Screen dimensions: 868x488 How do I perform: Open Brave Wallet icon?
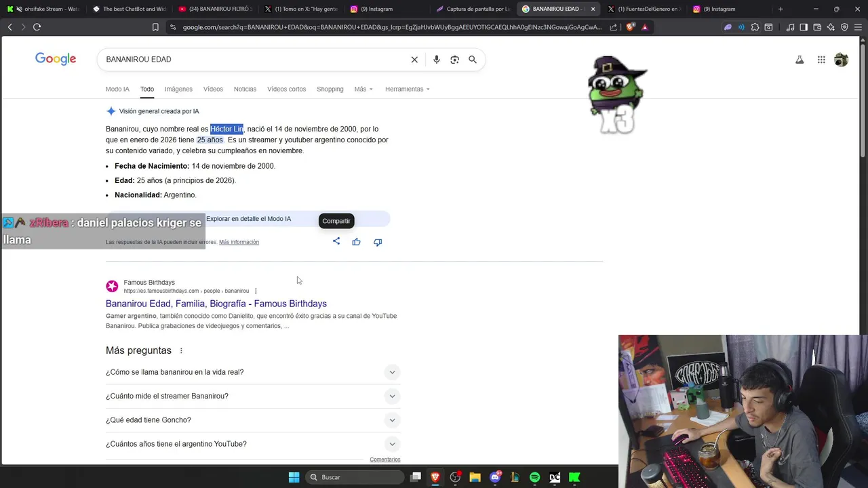pyautogui.click(x=817, y=27)
